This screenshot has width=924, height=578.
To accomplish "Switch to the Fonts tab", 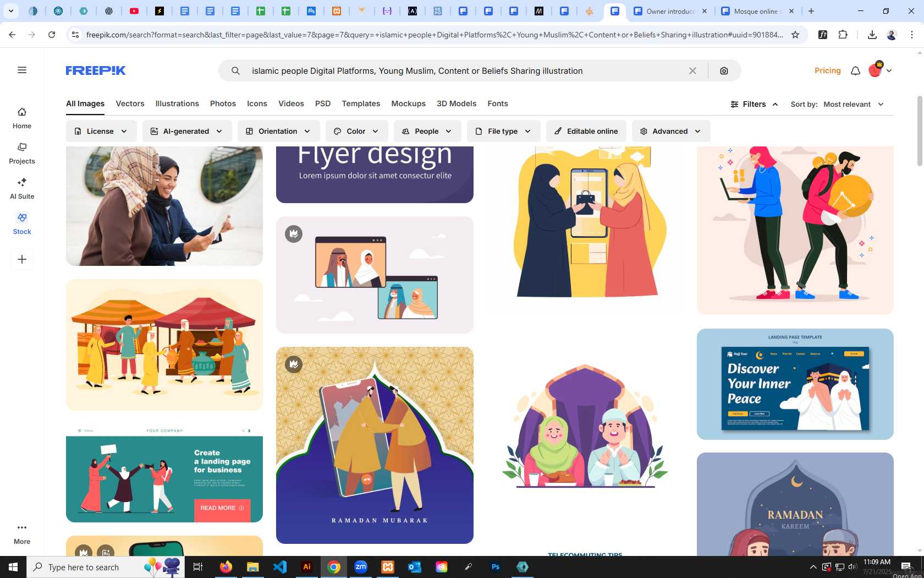I will pyautogui.click(x=498, y=103).
